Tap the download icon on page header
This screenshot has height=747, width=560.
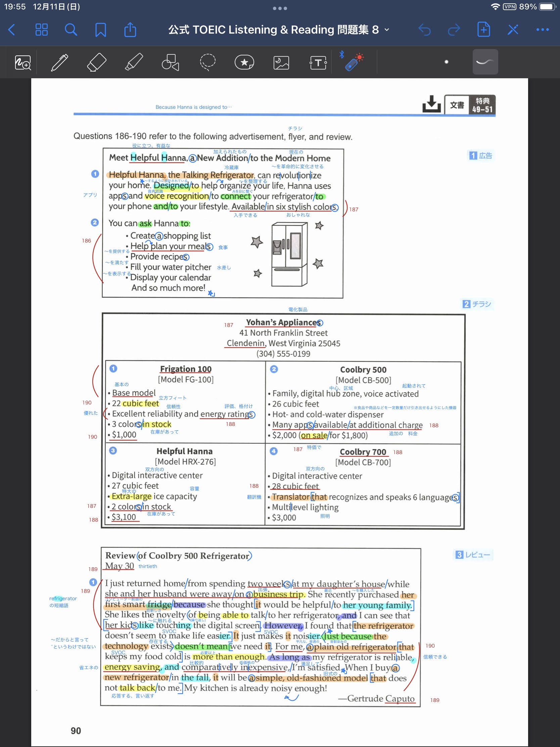coord(431,104)
